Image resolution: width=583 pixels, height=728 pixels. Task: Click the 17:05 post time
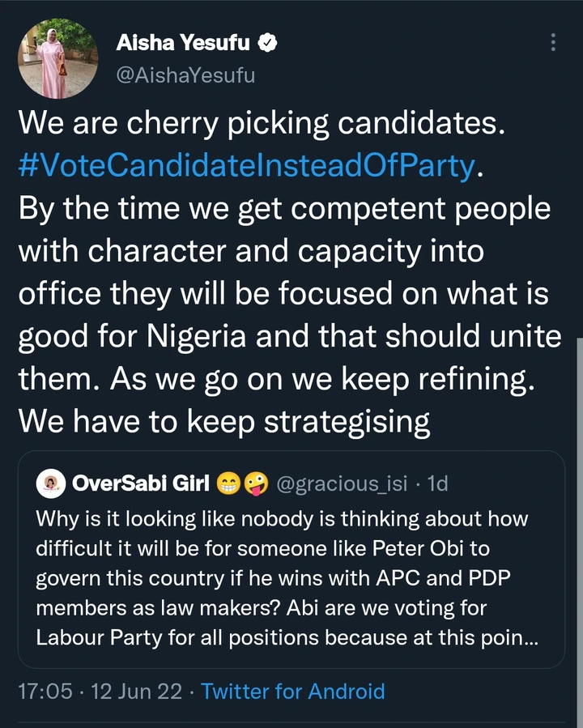[42, 691]
